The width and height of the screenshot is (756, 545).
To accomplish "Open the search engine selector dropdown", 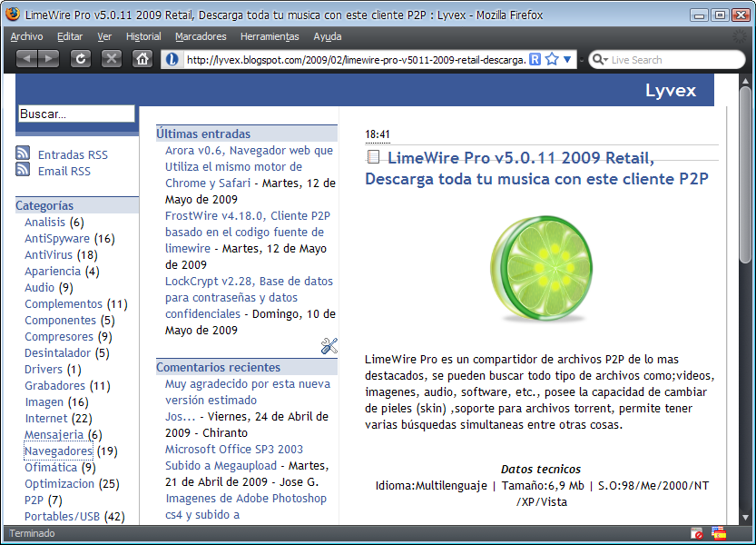I will (x=600, y=60).
